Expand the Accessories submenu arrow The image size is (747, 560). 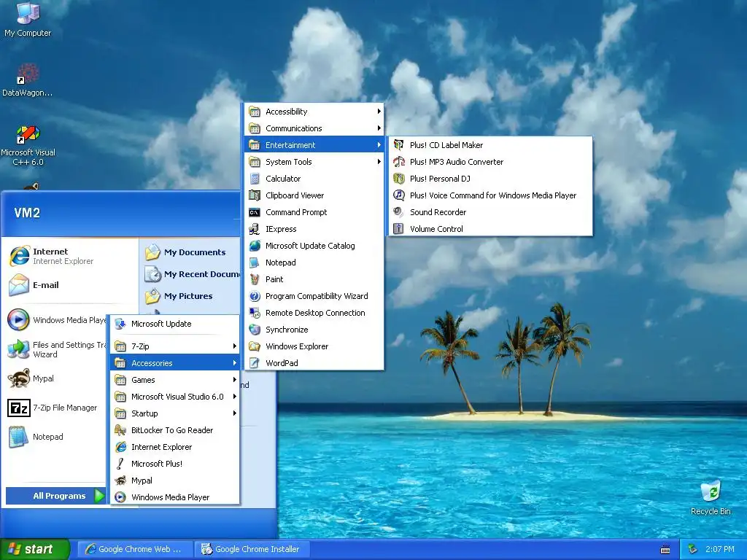point(235,363)
